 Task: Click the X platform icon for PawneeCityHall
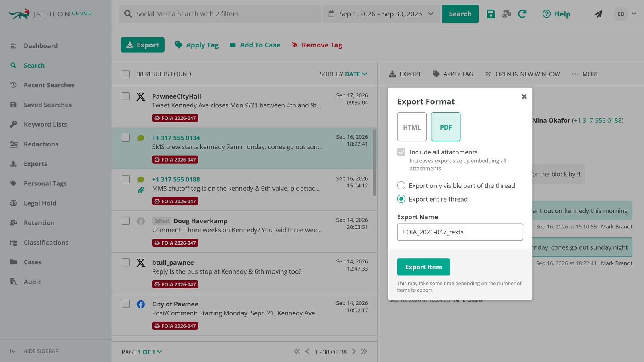(x=141, y=97)
